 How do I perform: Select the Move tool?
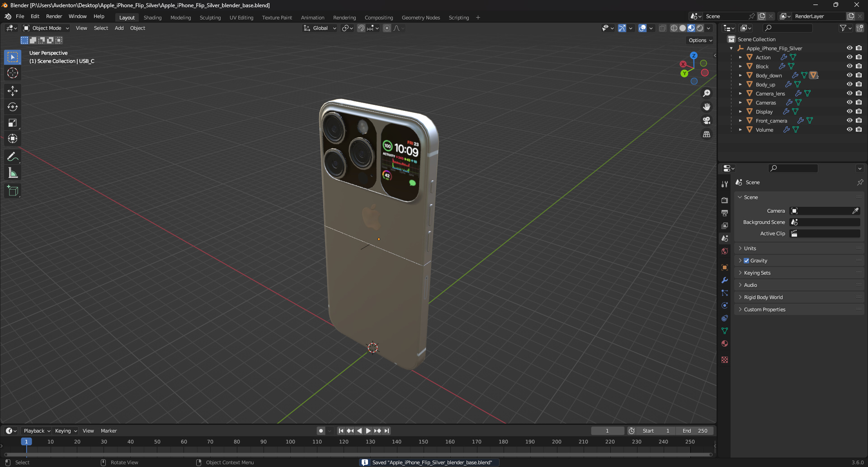click(x=13, y=91)
